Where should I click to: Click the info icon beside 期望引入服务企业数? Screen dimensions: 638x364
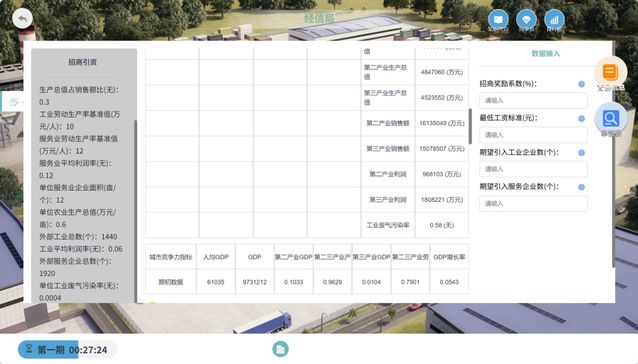point(581,187)
